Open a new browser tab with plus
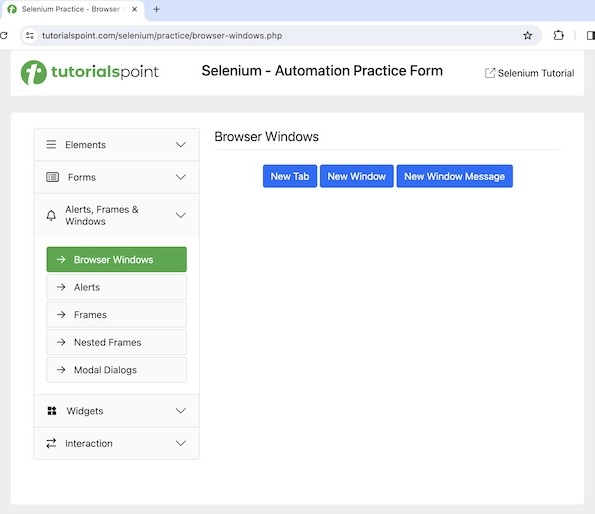The image size is (595, 514). [156, 9]
